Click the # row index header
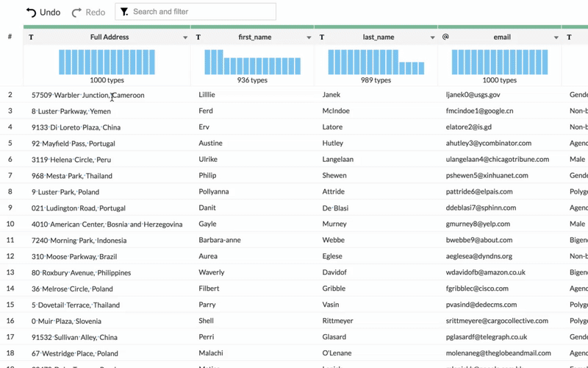This screenshot has height=368, width=588. point(10,36)
